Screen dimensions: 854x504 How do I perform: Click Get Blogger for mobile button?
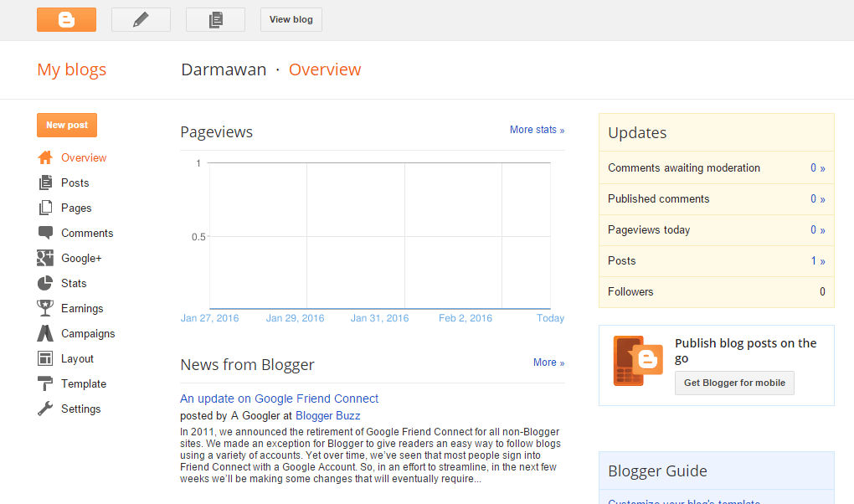(735, 383)
